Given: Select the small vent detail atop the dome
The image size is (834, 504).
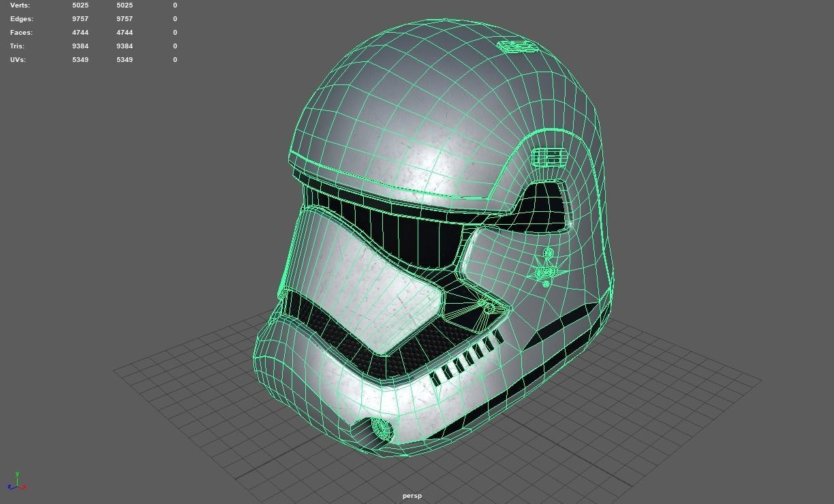Looking at the screenshot, I should pyautogui.click(x=517, y=47).
